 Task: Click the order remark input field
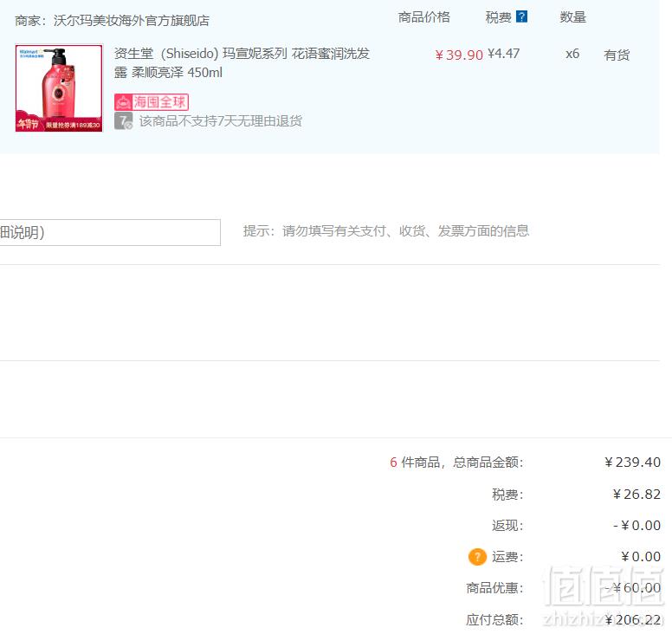coord(110,232)
